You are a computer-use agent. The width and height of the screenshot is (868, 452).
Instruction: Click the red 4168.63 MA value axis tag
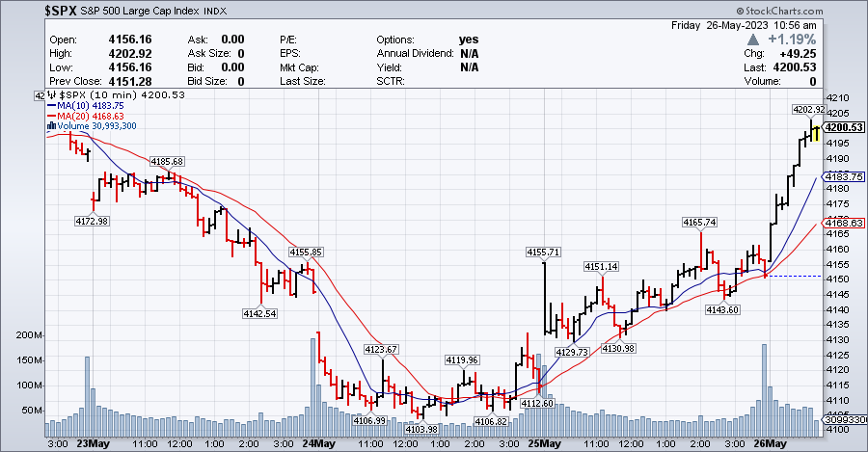[x=844, y=222]
